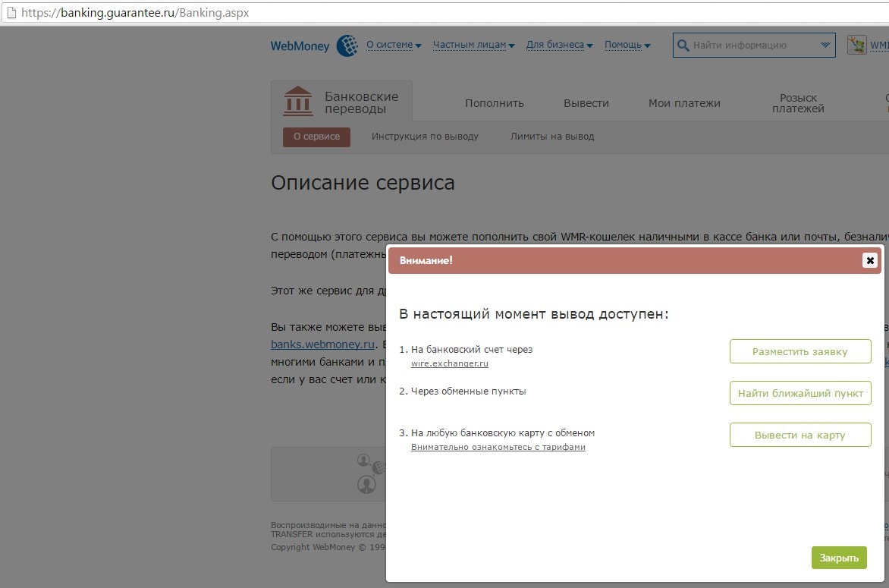Click the browser address bar URL
Viewport: 889px width, 588px height.
pos(135,12)
